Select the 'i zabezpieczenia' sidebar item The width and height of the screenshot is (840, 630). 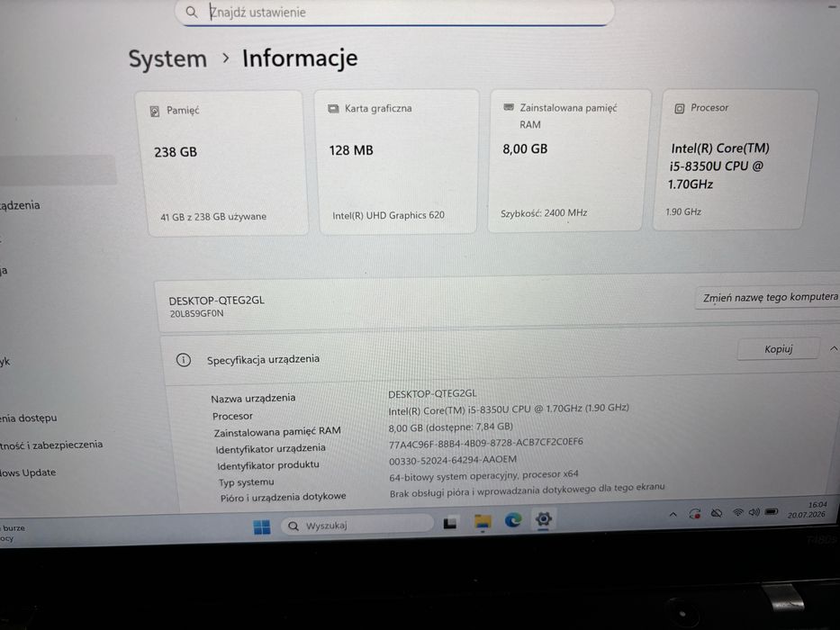(51, 445)
